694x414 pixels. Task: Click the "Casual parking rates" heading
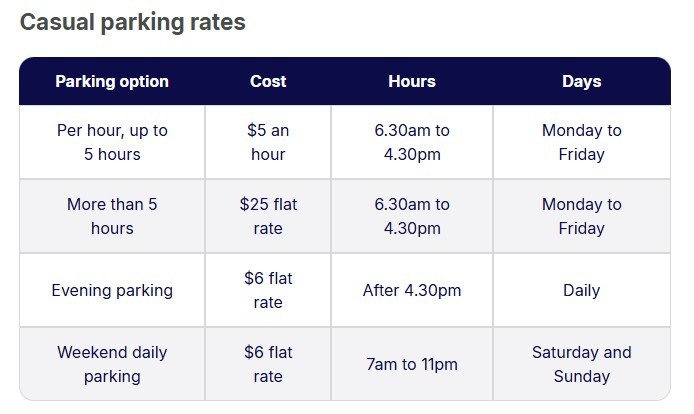point(132,22)
